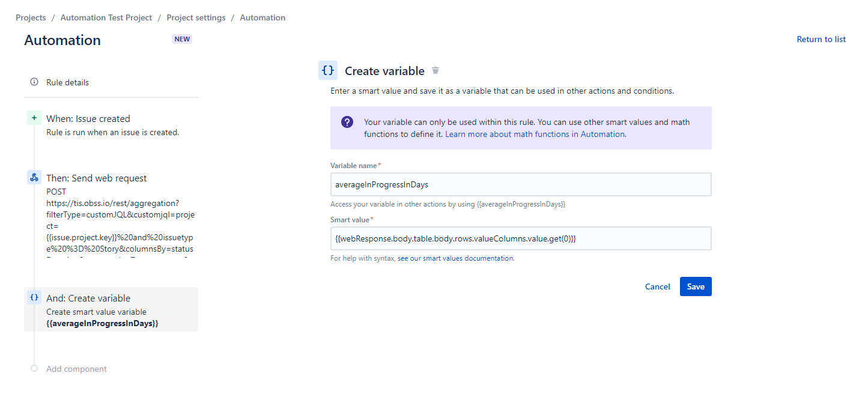Go to Automation Test Project breadcrumb
Viewport: 868px width, 400px height.
pyautogui.click(x=106, y=17)
